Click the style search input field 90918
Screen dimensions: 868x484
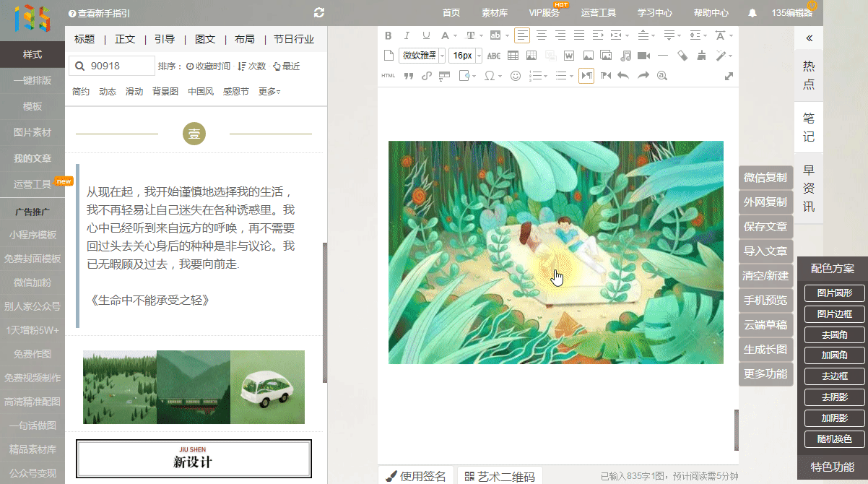tap(112, 66)
